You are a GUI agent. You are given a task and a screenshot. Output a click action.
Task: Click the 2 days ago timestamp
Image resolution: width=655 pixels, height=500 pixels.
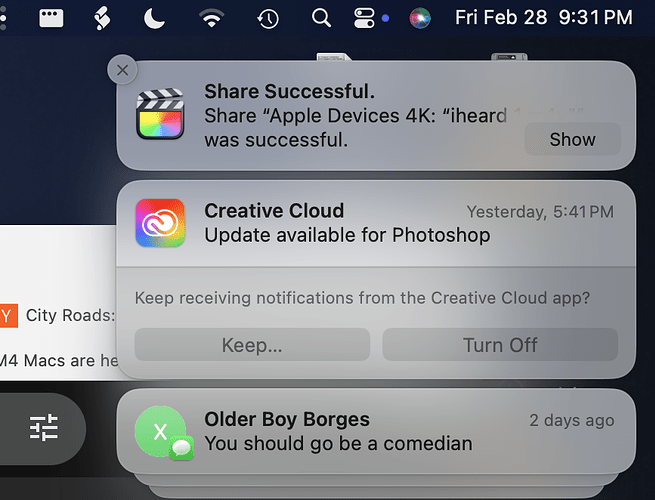click(x=571, y=420)
